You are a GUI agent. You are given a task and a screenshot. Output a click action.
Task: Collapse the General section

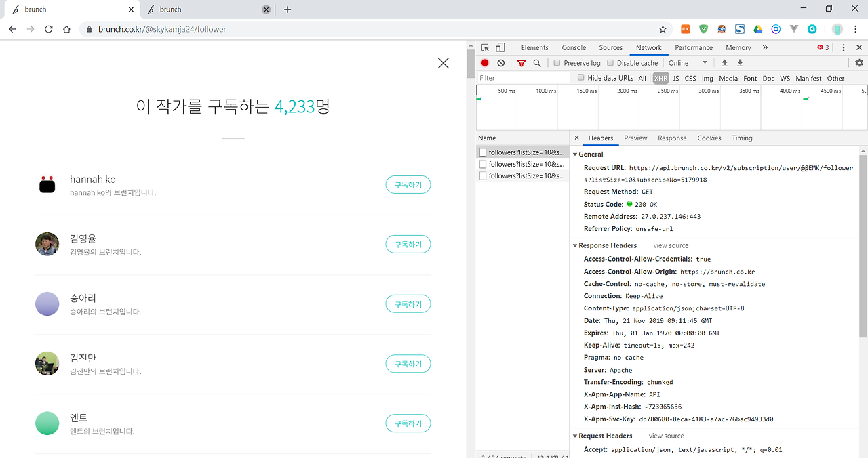point(576,154)
